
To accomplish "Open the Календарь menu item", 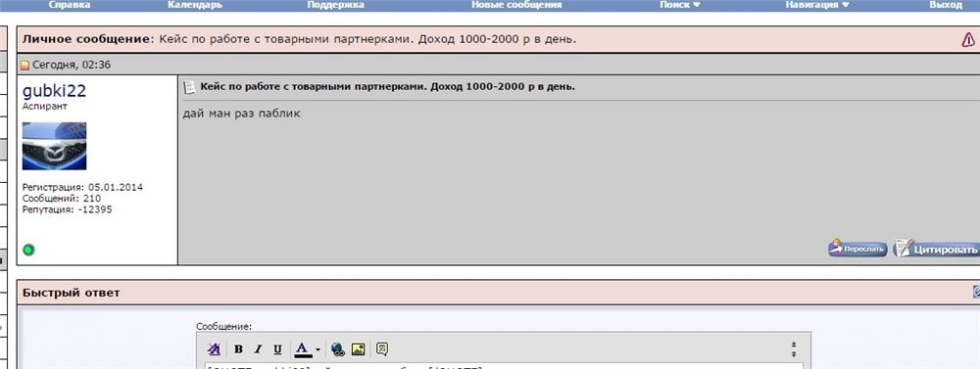I will point(195,4).
